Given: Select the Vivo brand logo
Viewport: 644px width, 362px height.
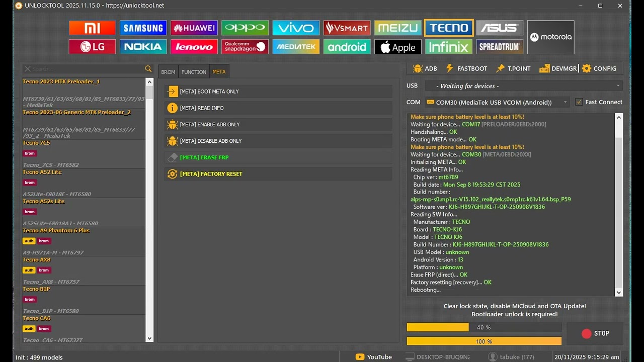Looking at the screenshot, I should pyautogui.click(x=296, y=28).
